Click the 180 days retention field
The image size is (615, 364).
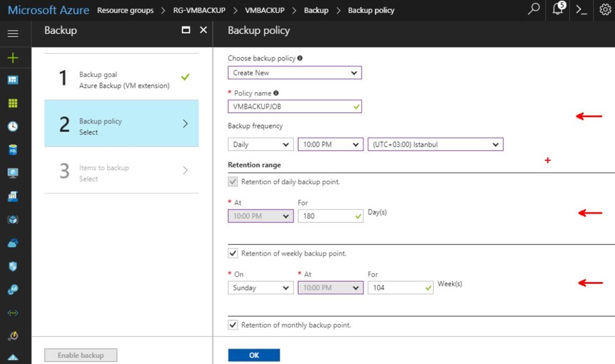pyautogui.click(x=330, y=216)
